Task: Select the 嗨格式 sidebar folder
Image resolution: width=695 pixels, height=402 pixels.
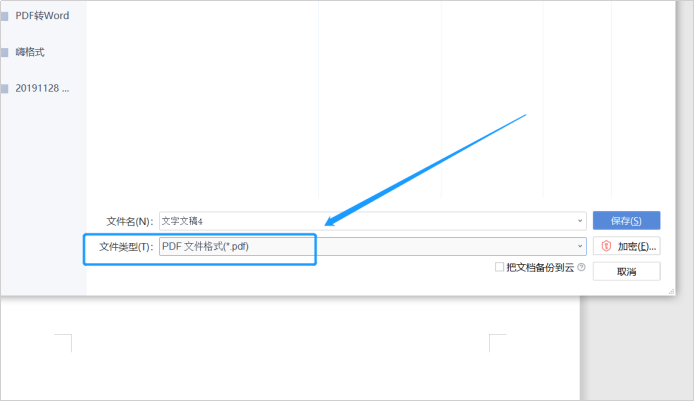Action: pyautogui.click(x=30, y=52)
